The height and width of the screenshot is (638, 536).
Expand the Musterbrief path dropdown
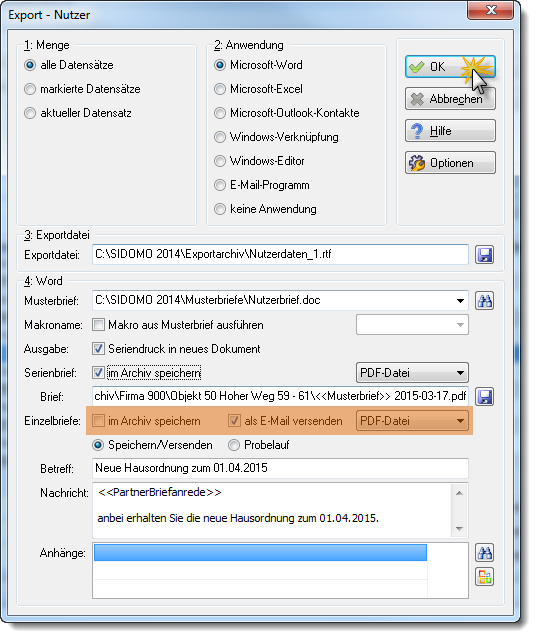460,301
